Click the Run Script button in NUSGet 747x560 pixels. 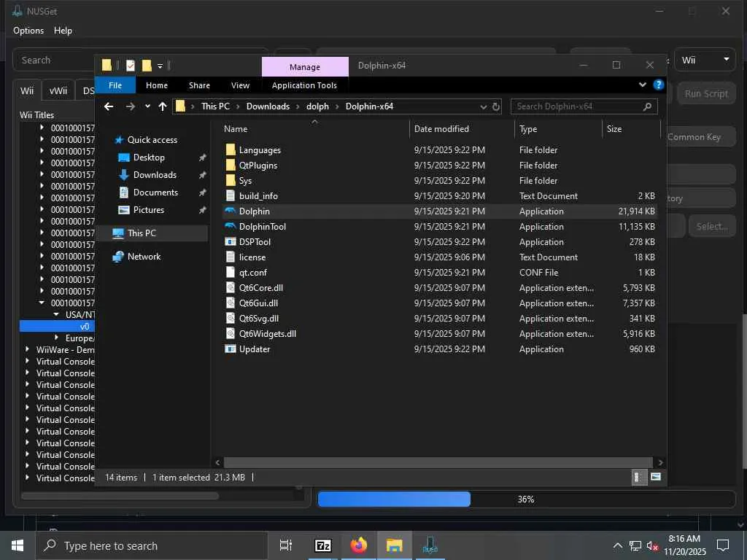tap(706, 94)
